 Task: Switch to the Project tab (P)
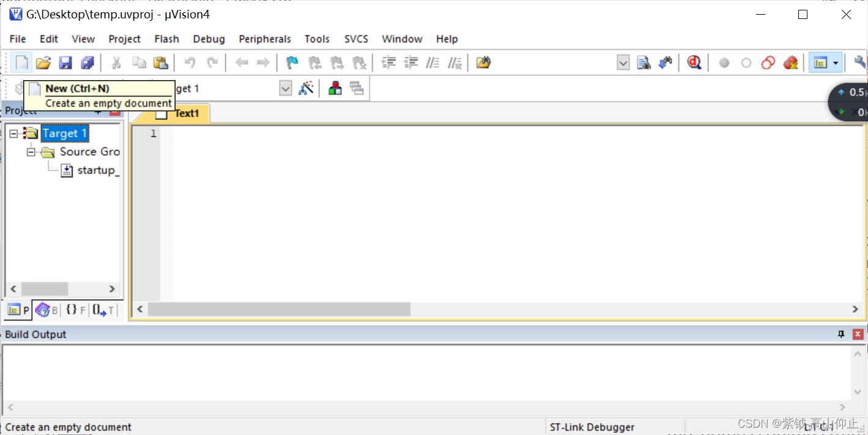18,310
